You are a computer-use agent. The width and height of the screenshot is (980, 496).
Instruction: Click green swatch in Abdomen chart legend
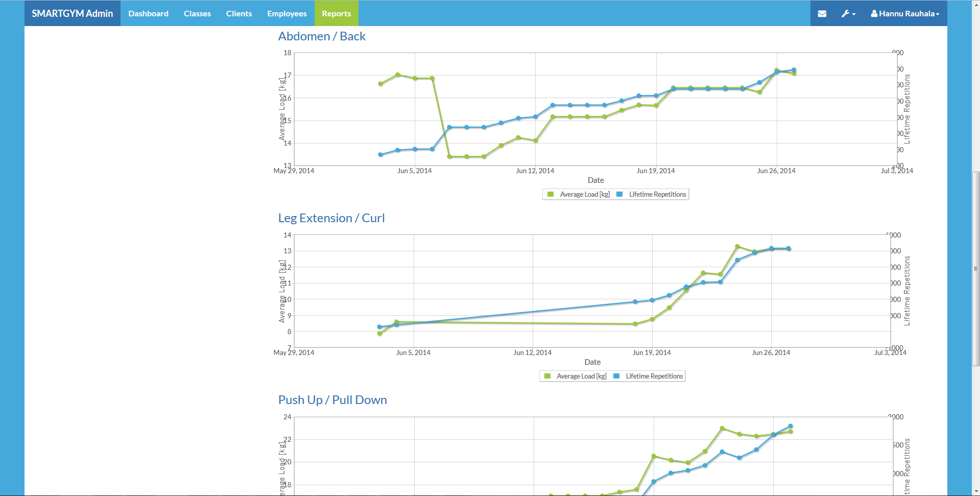[x=551, y=195]
